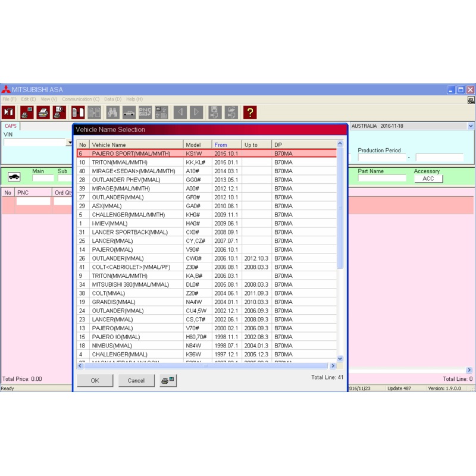The image size is (476, 476).
Task: Click the binoculars search toolbar icon
Action: (x=112, y=112)
